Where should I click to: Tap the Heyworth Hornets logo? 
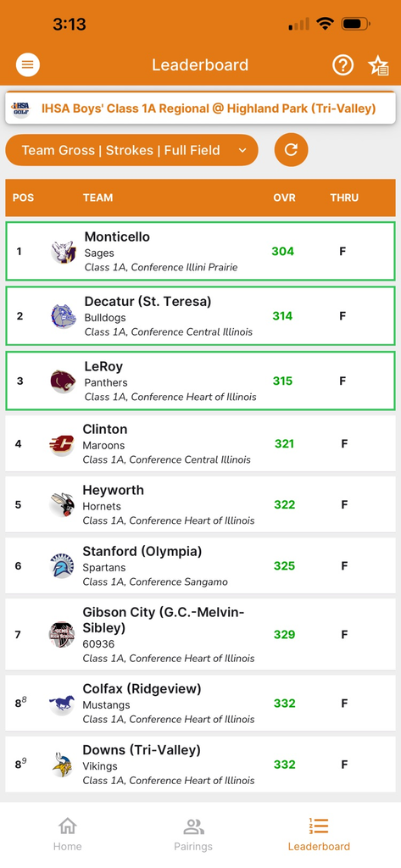(x=62, y=505)
